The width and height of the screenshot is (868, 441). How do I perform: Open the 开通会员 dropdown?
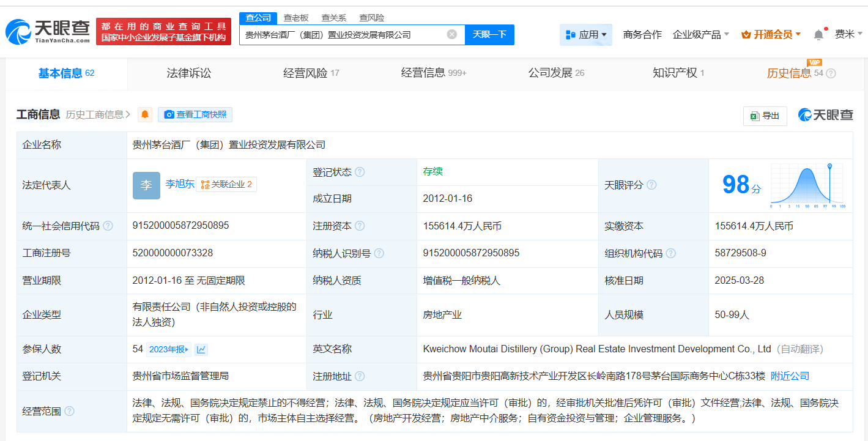(771, 35)
